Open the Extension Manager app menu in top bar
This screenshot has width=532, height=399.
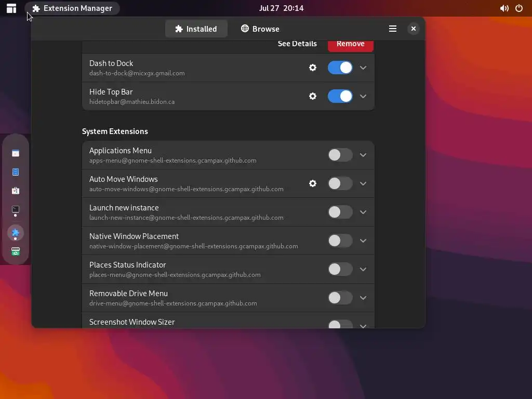[72, 8]
